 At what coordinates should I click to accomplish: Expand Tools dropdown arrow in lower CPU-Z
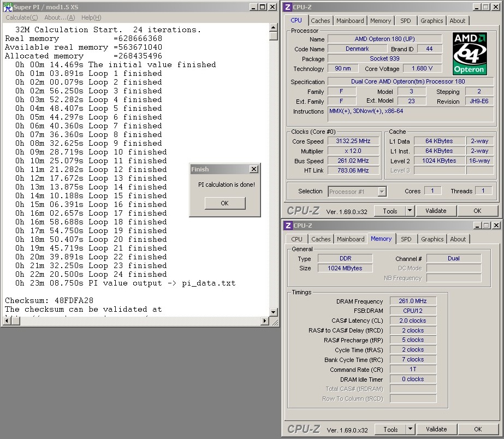coord(410,430)
